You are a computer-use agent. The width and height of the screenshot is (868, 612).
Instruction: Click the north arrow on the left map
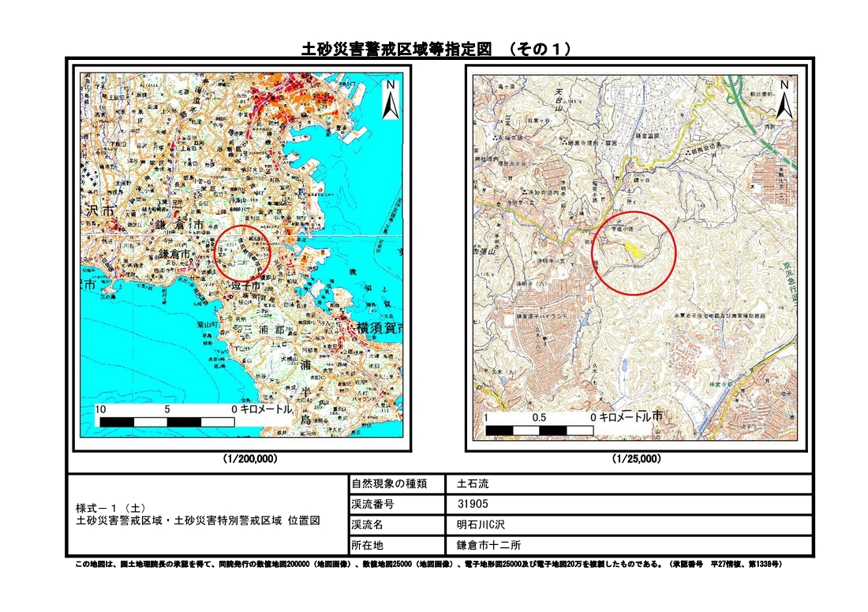tap(389, 100)
